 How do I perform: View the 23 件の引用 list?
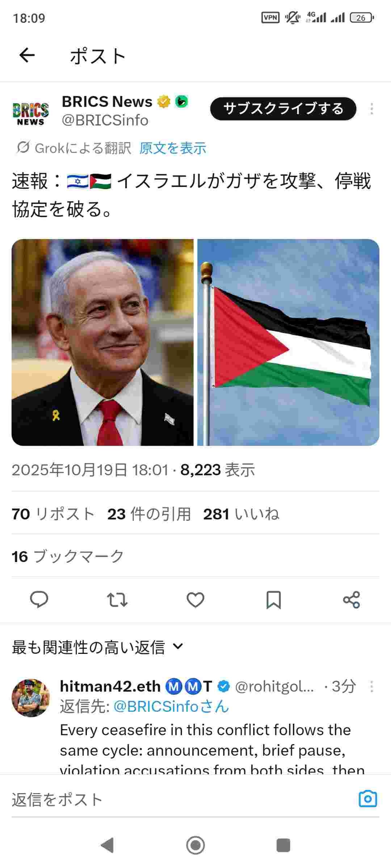(x=149, y=514)
